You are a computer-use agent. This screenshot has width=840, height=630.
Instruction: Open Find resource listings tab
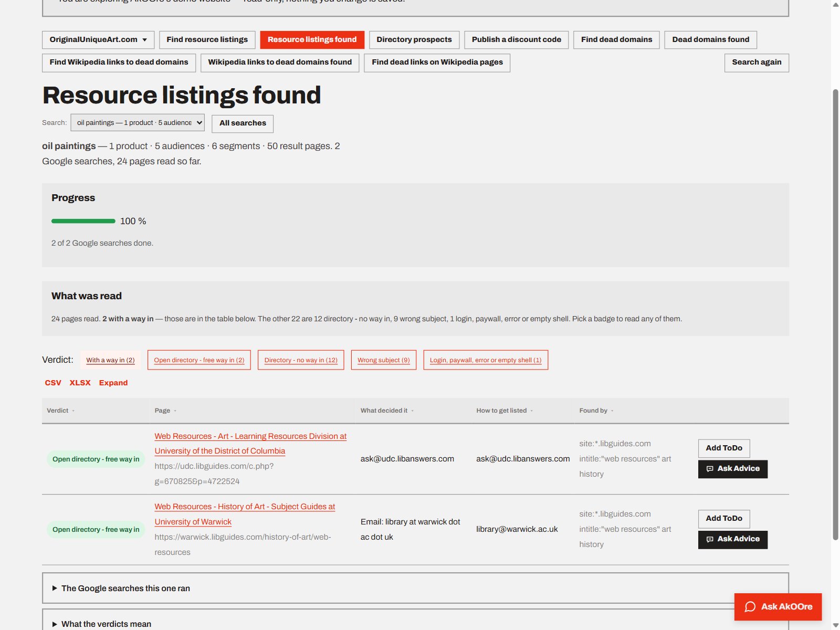pos(207,40)
